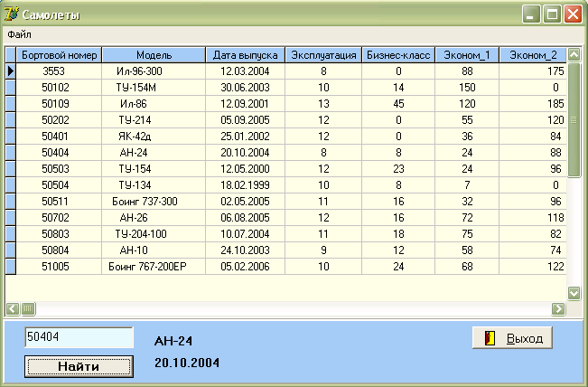
Task: Click model cell Боинг 737-300
Action: 154,202
